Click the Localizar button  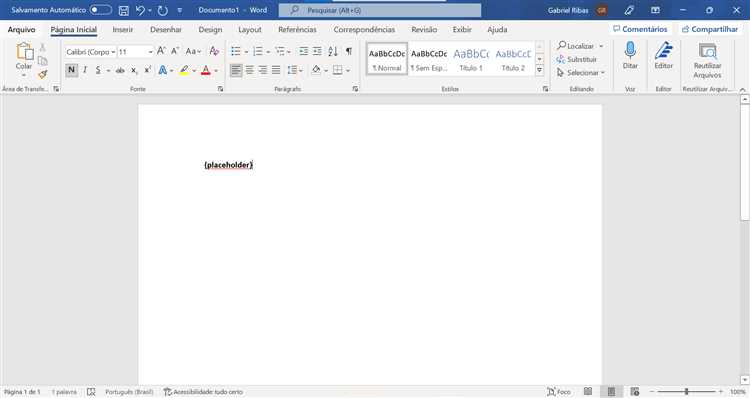coord(575,46)
